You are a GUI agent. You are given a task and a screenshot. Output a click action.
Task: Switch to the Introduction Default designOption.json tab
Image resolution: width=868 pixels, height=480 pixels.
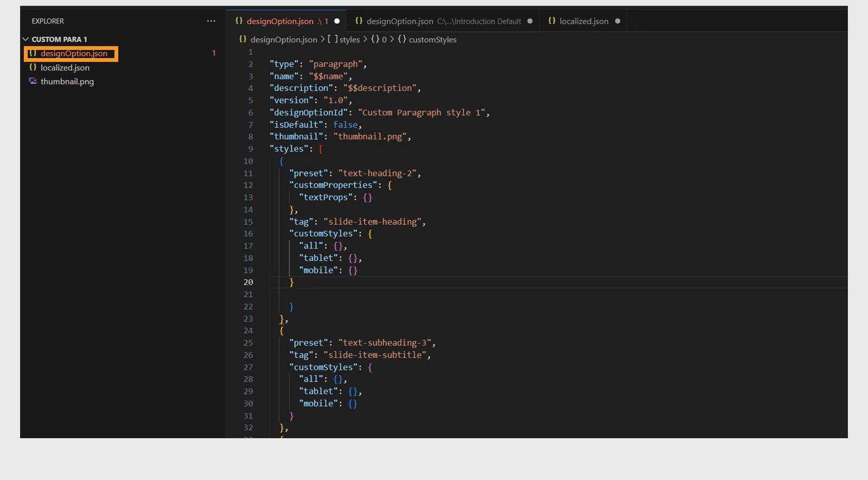pos(438,21)
